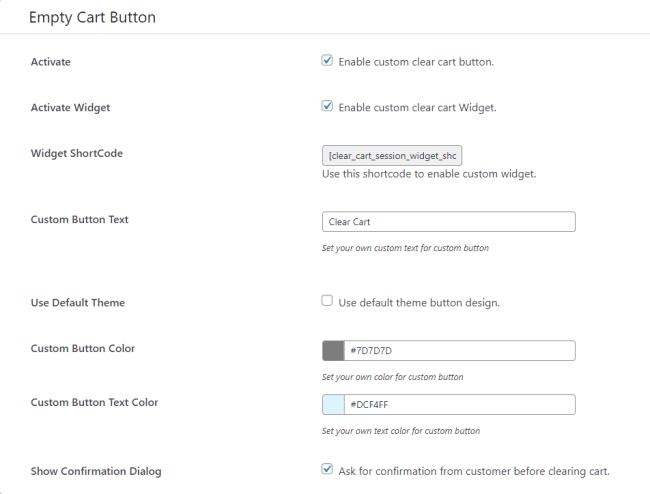Click the 'Widget ShortCode' row label
This screenshot has width=650, height=494.
tap(77, 153)
